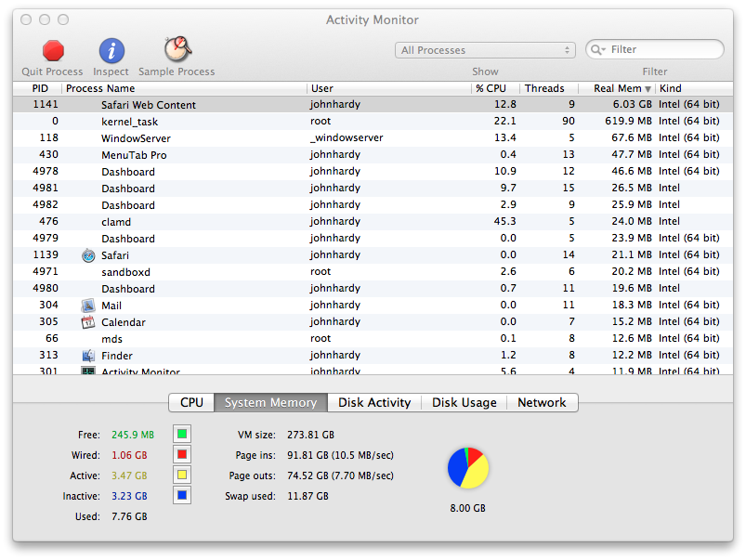The height and width of the screenshot is (560, 746).
Task: Sort by the Threads column header
Action: click(548, 88)
